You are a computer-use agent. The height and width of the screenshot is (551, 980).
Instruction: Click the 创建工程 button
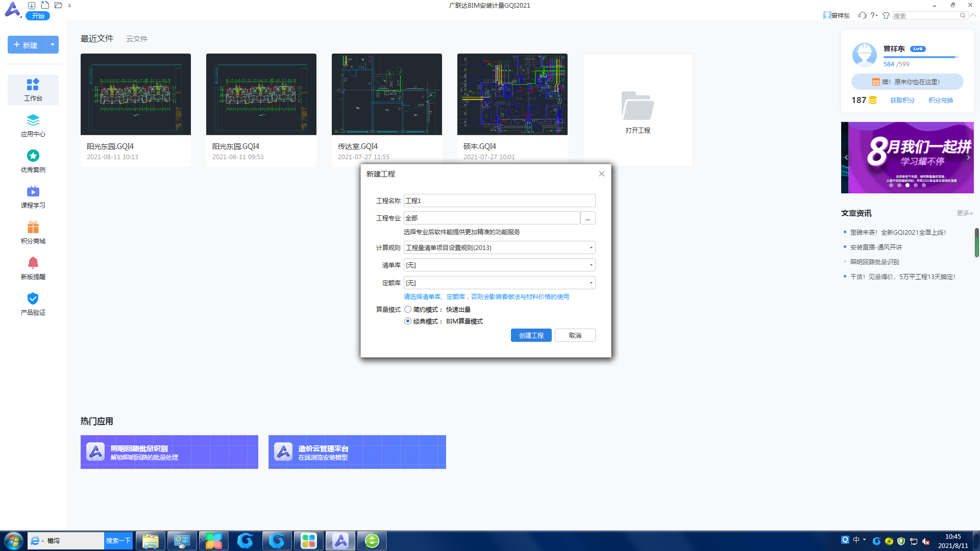tap(531, 335)
